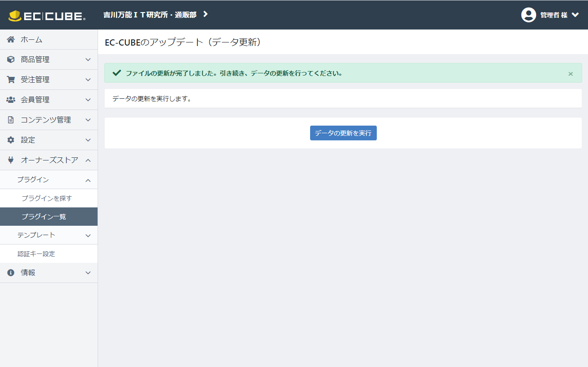Expand the テンプレート submenu chevron

pos(88,236)
